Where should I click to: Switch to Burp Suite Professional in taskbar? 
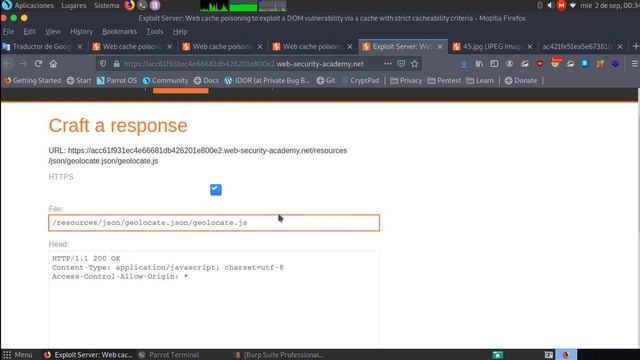click(x=280, y=355)
